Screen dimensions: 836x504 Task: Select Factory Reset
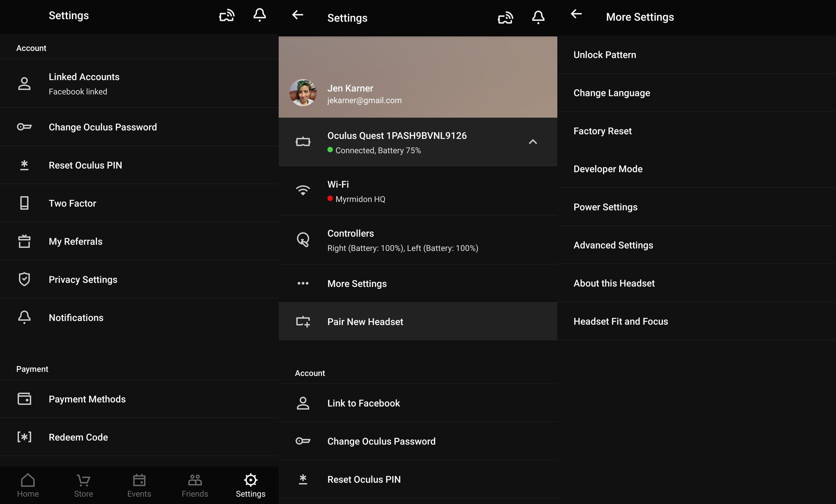click(x=603, y=131)
